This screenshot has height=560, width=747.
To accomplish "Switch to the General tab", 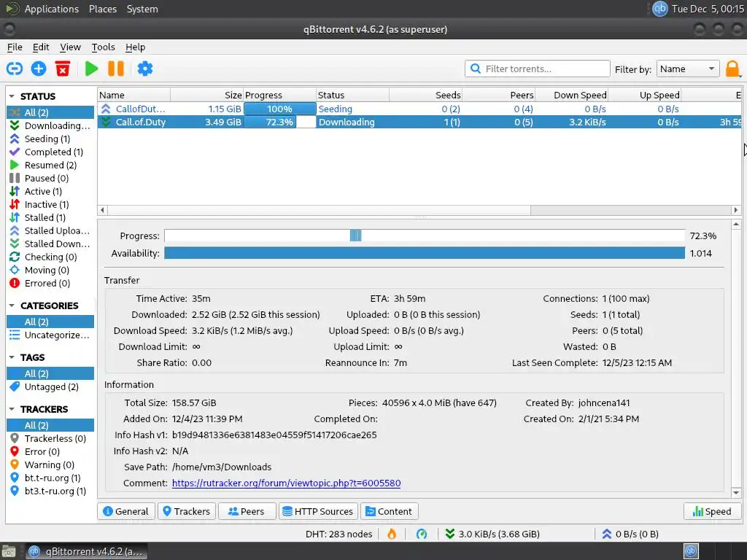I will coord(126,511).
